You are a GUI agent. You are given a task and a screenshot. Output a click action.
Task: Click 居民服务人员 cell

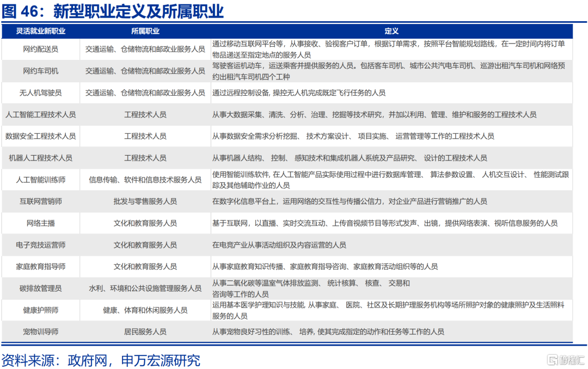click(x=145, y=332)
